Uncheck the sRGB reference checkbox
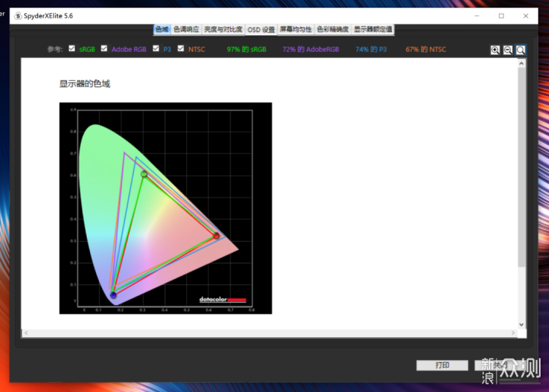This screenshot has width=549, height=392. point(72,48)
